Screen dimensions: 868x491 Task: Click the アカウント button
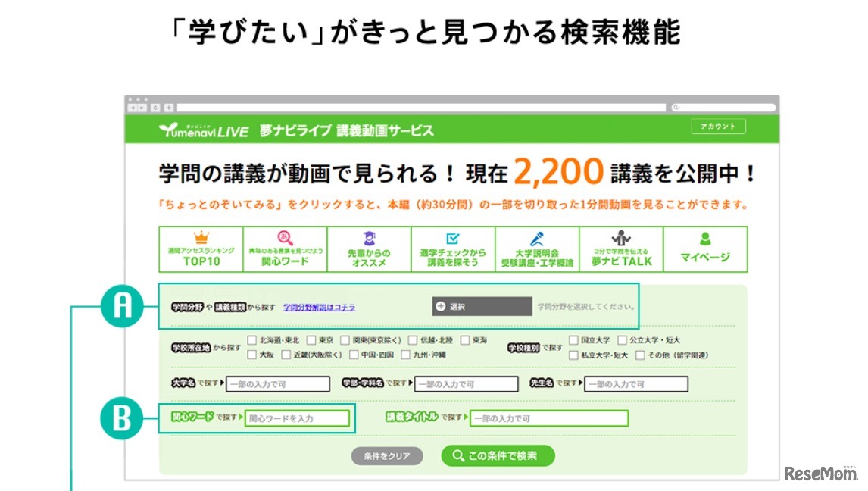[x=718, y=127]
